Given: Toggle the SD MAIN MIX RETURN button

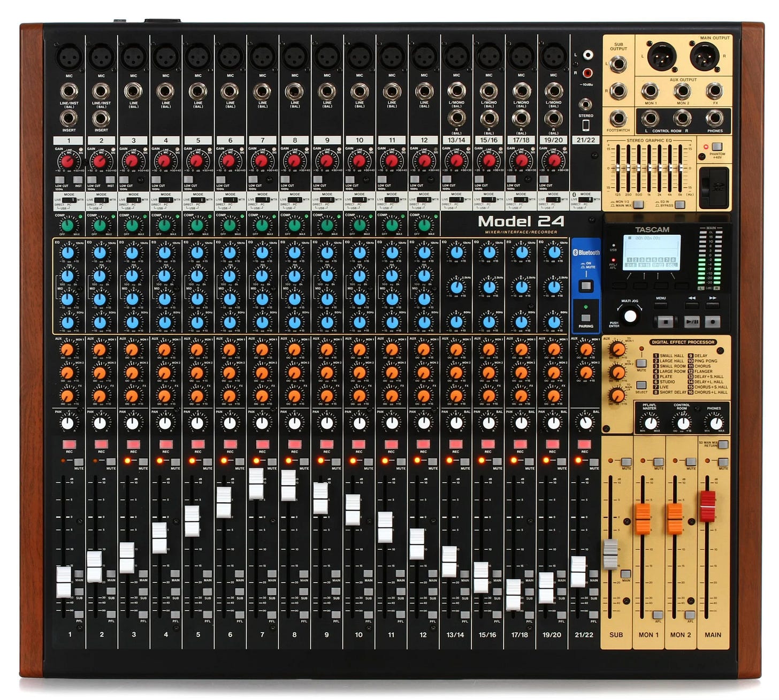Looking at the screenshot, I should click(x=723, y=444).
